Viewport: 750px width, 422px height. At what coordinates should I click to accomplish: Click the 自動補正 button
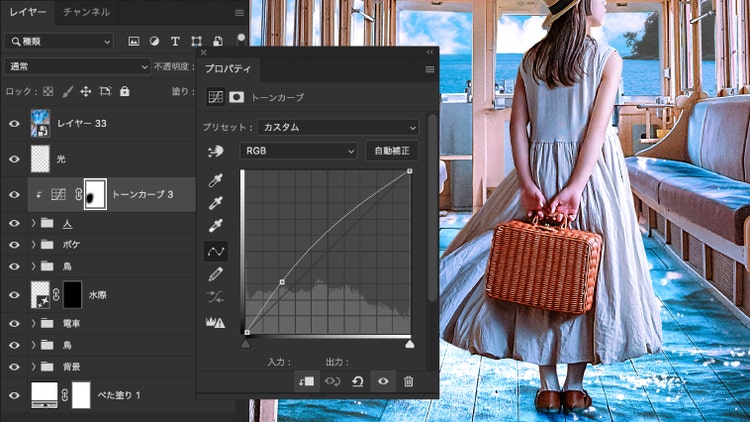[392, 151]
